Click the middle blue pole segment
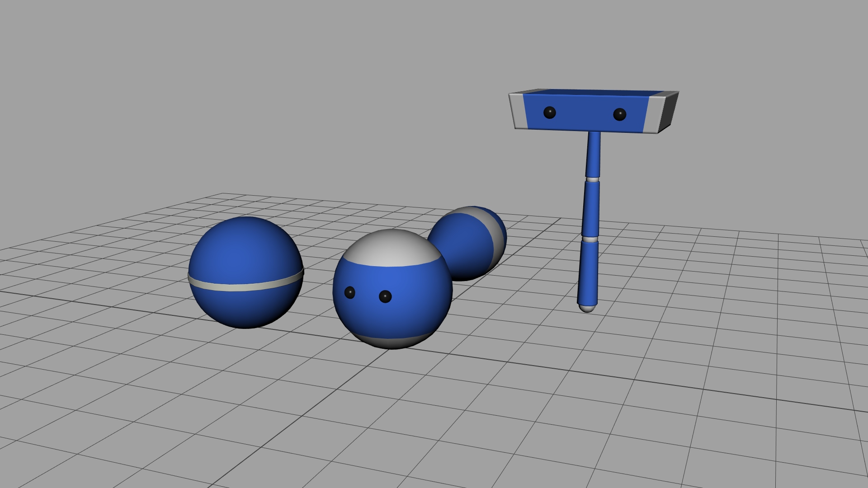868x488 pixels. pyautogui.click(x=591, y=208)
